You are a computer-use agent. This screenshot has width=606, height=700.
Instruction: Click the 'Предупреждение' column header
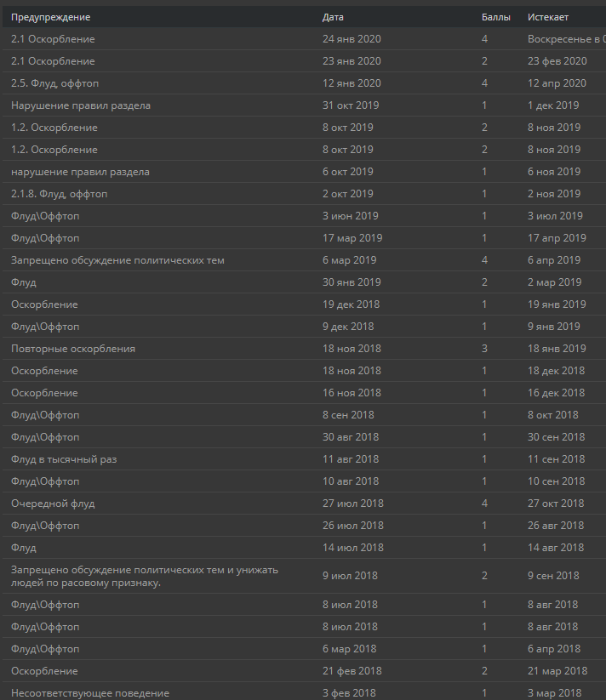pyautogui.click(x=50, y=17)
